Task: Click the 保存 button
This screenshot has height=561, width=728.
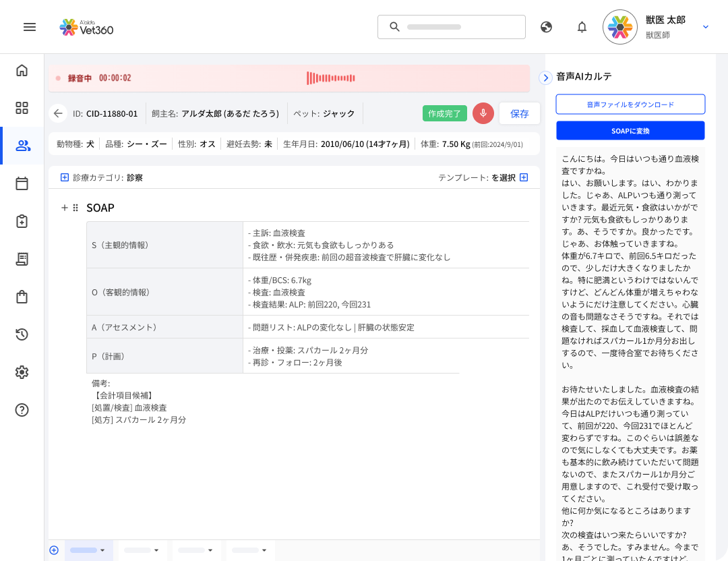Action: 520,113
